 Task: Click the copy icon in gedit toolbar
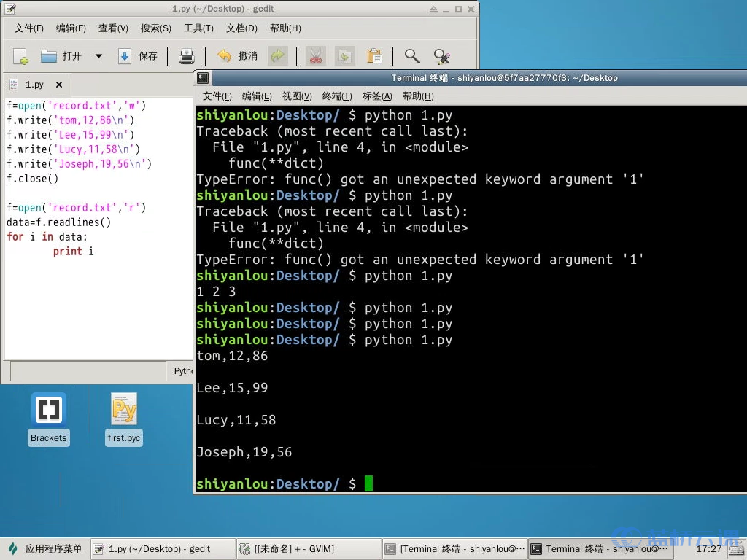(345, 56)
